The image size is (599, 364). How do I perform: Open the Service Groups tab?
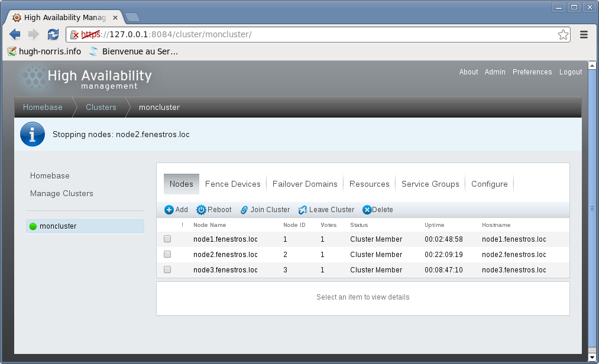tap(430, 184)
